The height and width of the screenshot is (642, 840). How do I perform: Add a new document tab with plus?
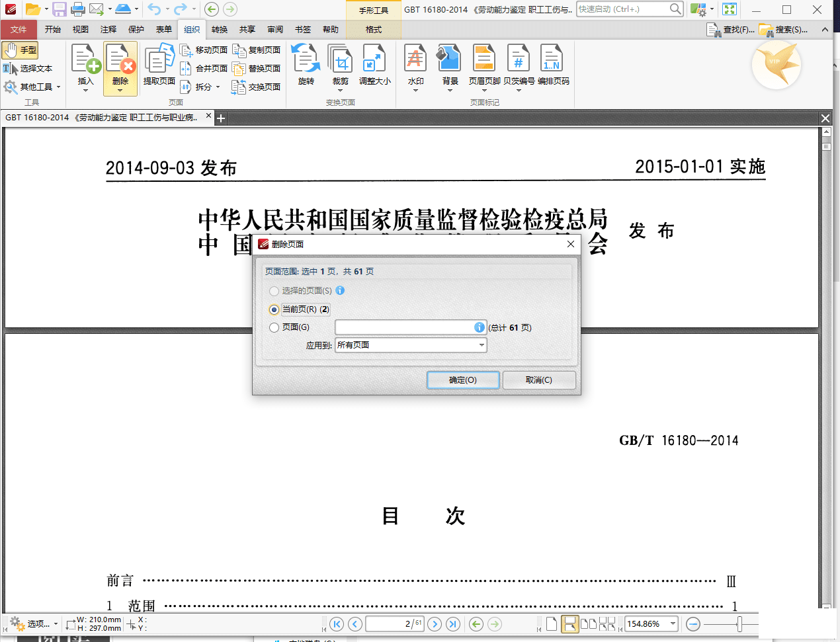222,118
